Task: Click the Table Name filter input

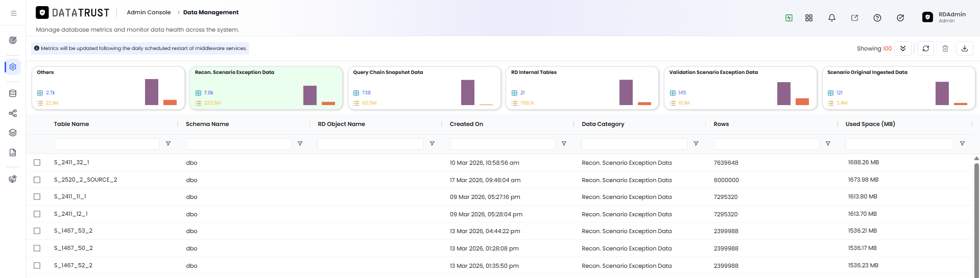Action: (107, 144)
